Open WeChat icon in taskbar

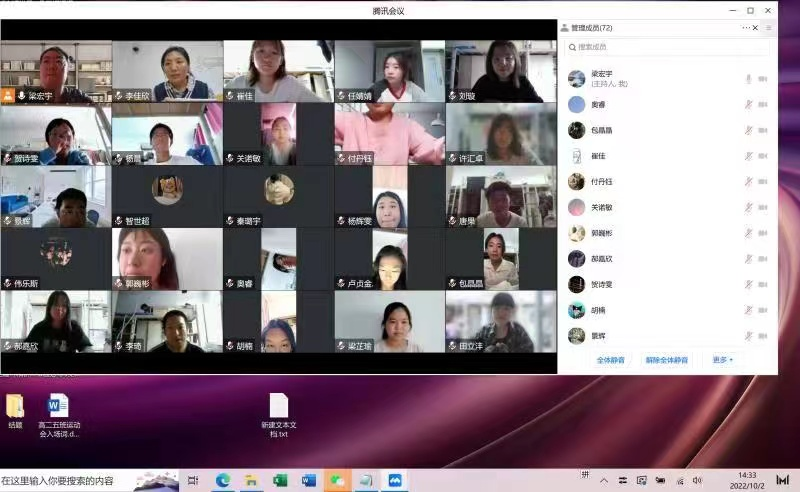337,480
